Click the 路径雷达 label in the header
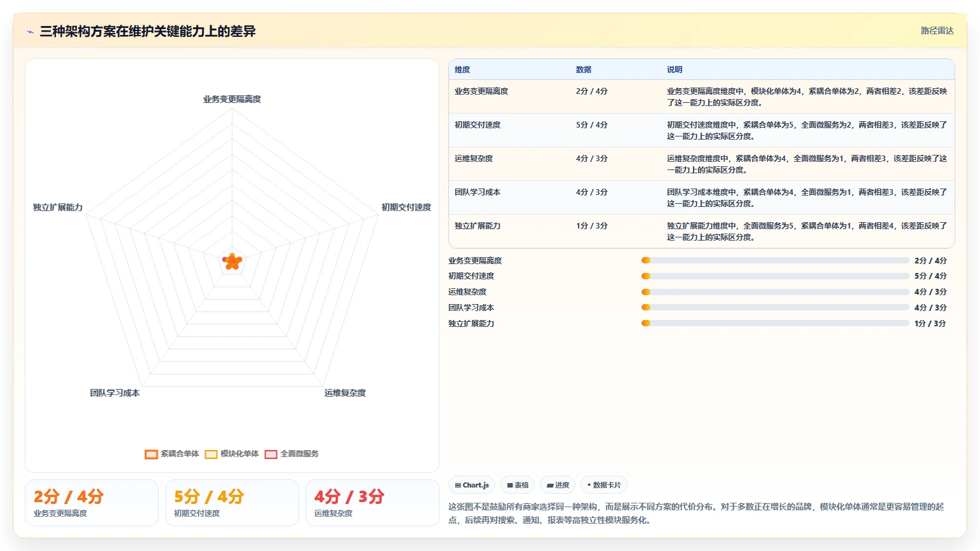Viewport: 980px width, 551px height. click(x=937, y=30)
